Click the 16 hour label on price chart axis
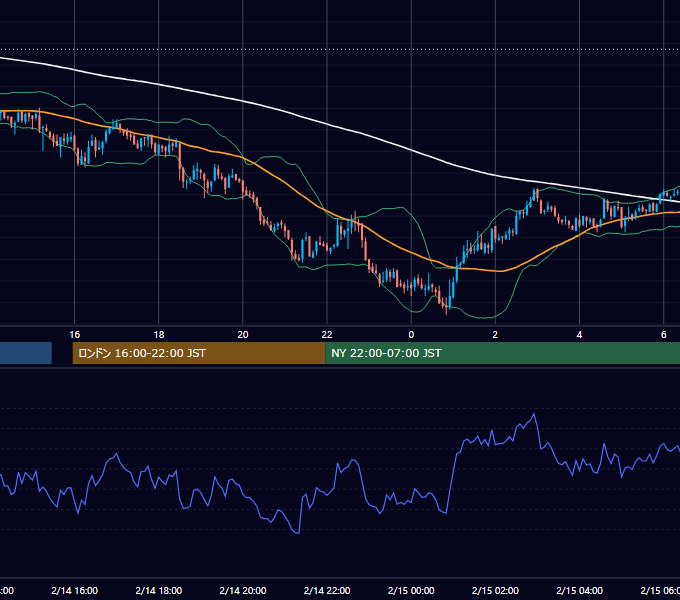 pyautogui.click(x=75, y=334)
